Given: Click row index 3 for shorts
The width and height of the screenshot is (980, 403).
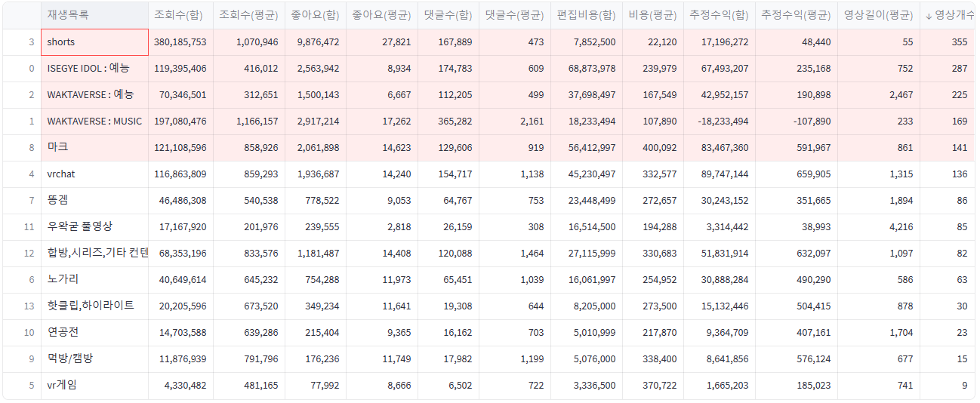Looking at the screenshot, I should tap(23, 42).
